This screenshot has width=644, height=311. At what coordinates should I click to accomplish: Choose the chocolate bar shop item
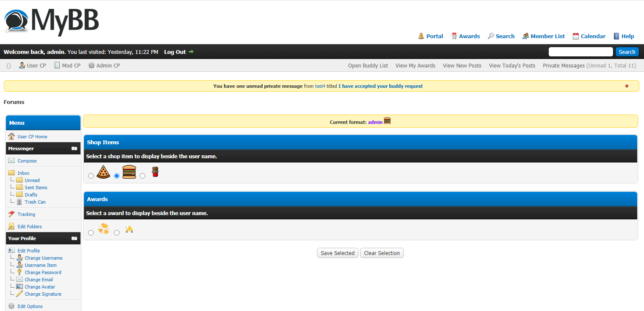143,176
